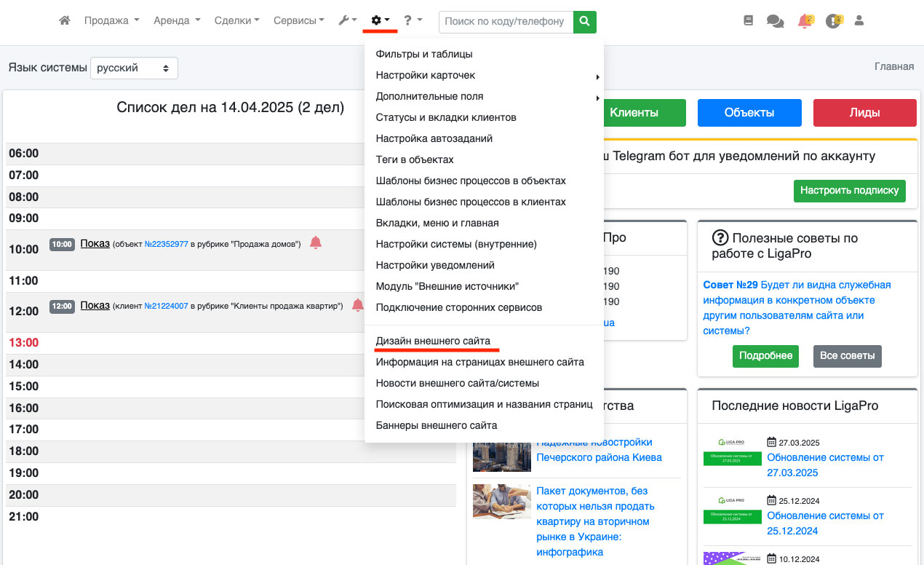Select Дизайн внешнего сайта menu item
The height and width of the screenshot is (565, 924).
(x=433, y=341)
